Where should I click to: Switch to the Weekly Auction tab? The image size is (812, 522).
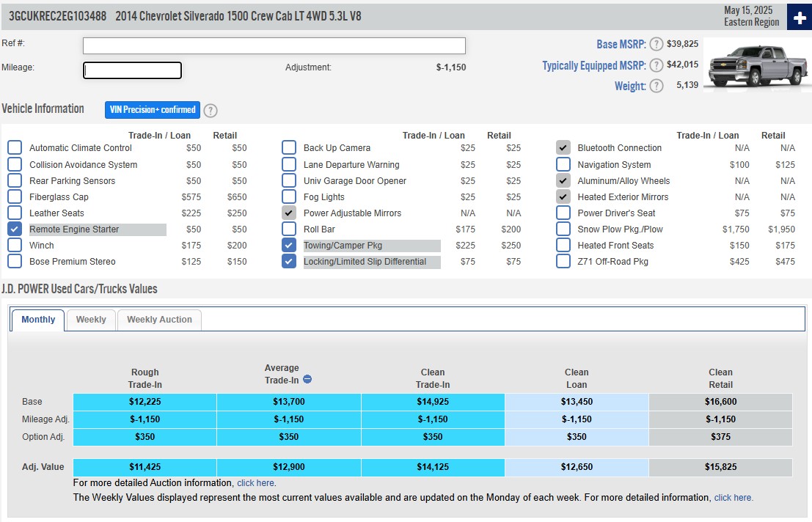[159, 320]
